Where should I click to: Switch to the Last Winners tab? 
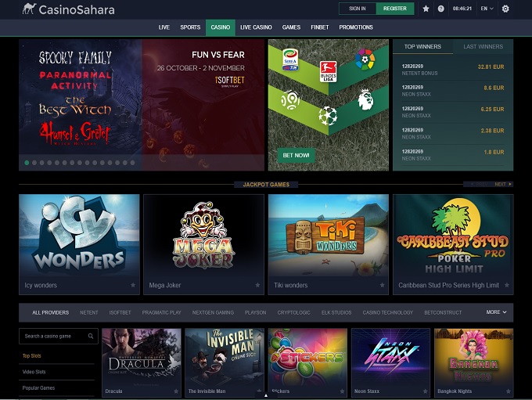coord(483,47)
